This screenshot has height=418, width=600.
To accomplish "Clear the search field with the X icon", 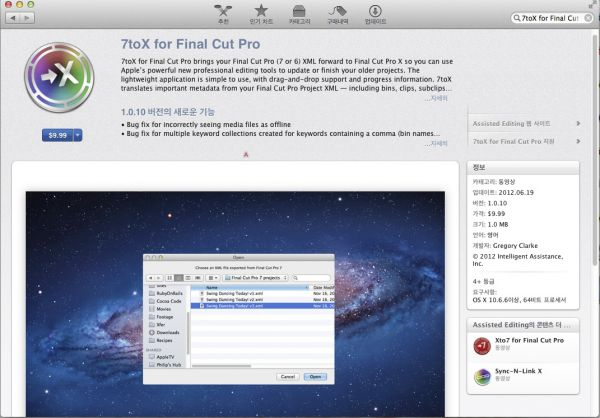I will [588, 18].
